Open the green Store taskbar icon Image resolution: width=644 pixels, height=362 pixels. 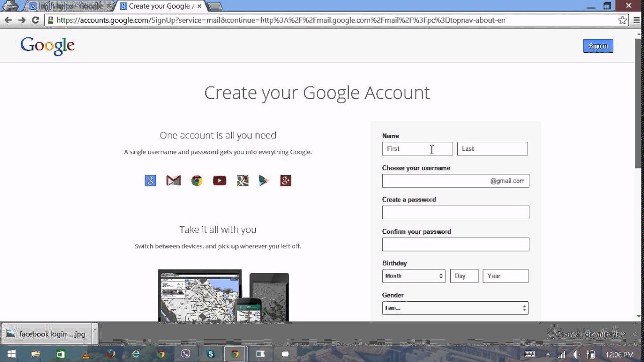click(x=60, y=354)
